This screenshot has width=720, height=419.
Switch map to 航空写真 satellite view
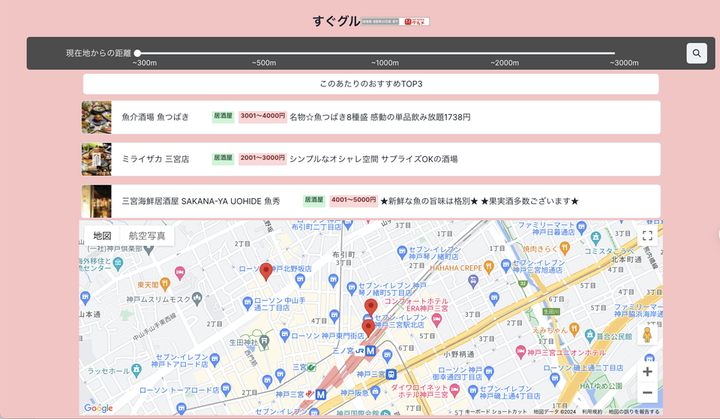click(x=146, y=236)
